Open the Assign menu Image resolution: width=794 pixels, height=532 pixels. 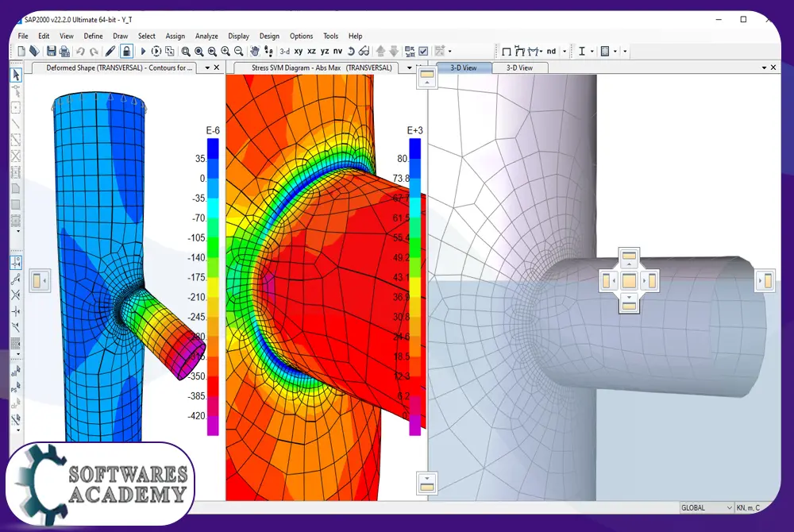[x=175, y=36]
